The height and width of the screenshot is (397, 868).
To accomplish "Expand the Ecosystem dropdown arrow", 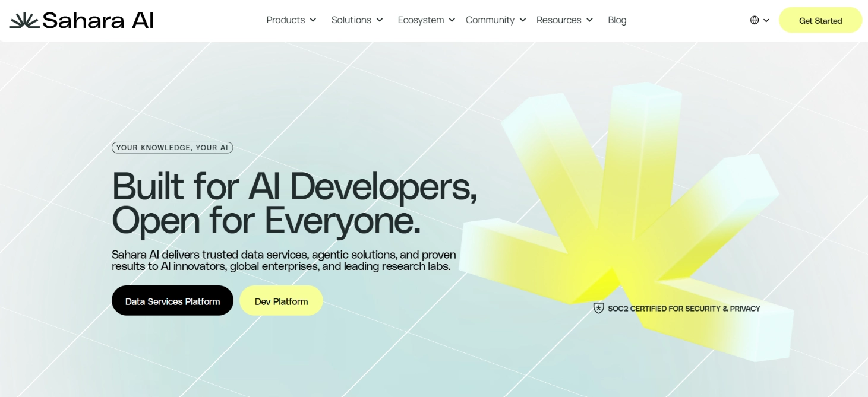I will click(452, 20).
